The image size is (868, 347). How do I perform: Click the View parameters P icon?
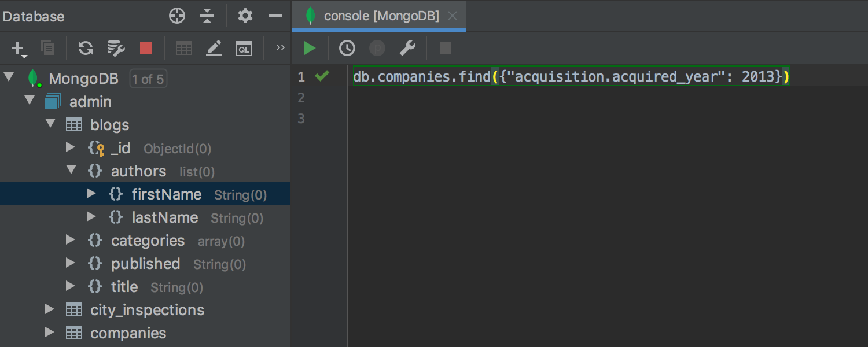point(377,48)
